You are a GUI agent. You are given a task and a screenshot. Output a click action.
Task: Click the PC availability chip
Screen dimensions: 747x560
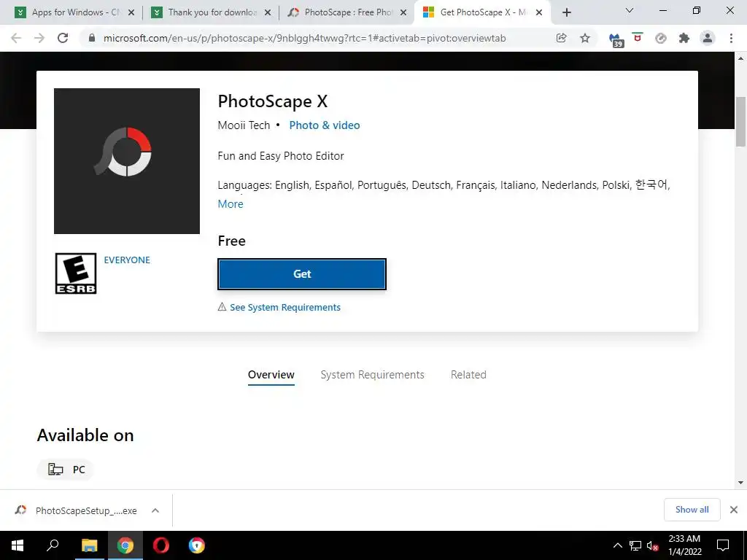(65, 470)
